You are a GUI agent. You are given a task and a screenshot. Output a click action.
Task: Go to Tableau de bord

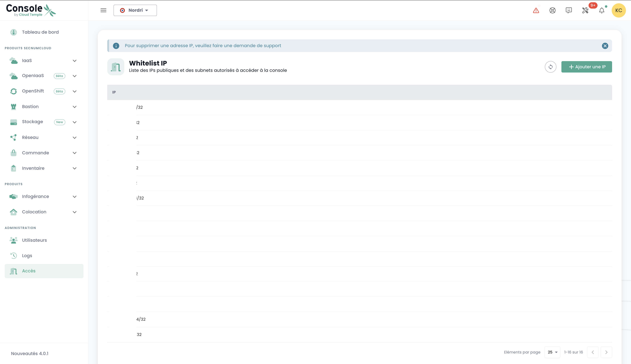coord(40,32)
